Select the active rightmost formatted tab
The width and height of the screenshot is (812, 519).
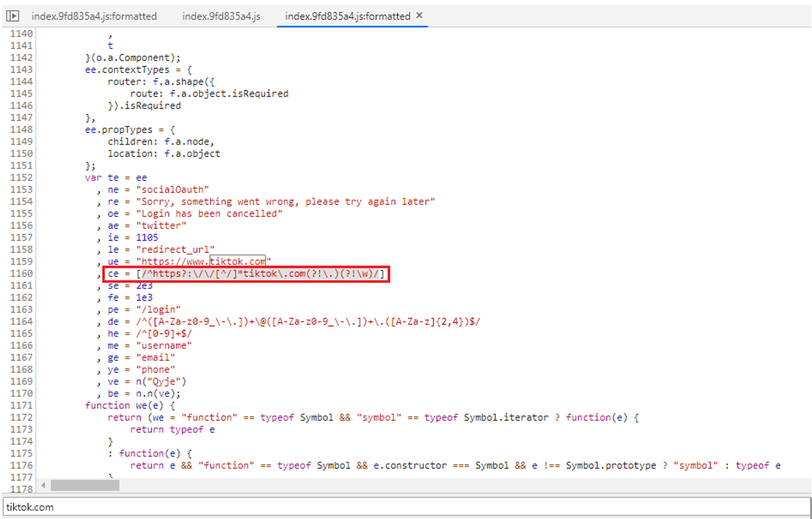(347, 16)
